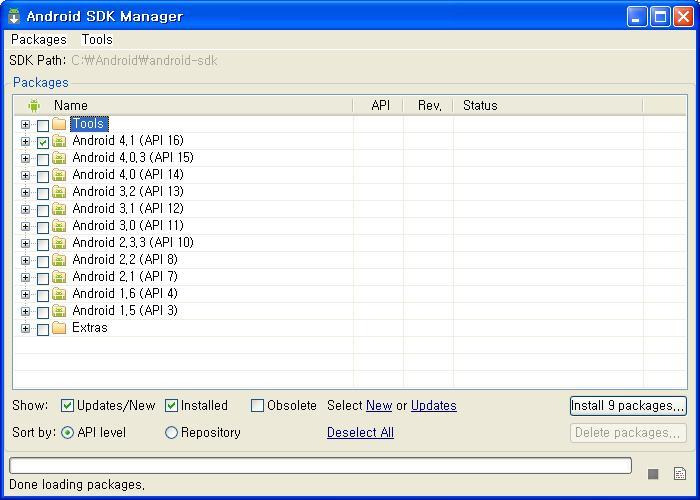Expand the Android 2.2 (API 8) node
700x500 pixels.
click(x=25, y=260)
